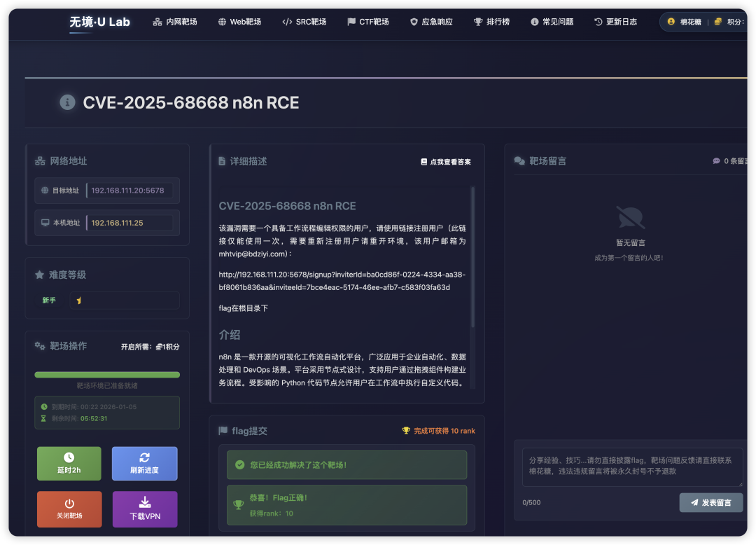The width and height of the screenshot is (756, 545).
Task: Click the coin icon next to 1积分
Action: point(159,347)
